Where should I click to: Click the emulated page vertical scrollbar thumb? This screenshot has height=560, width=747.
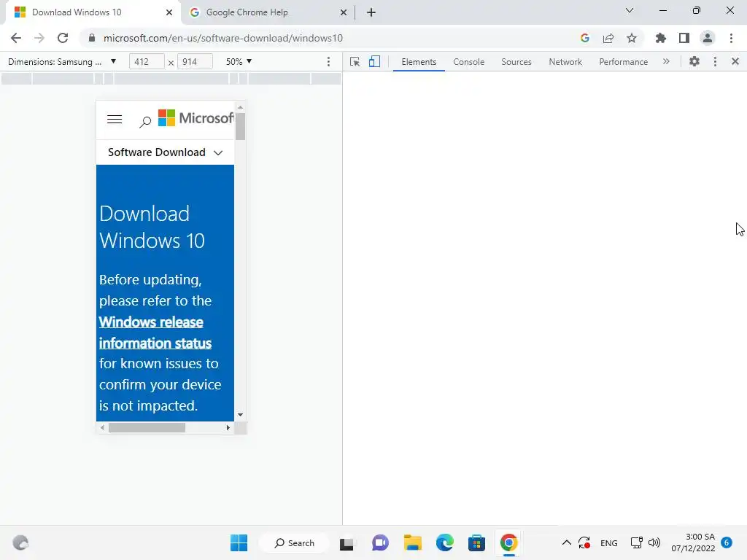coord(240,126)
